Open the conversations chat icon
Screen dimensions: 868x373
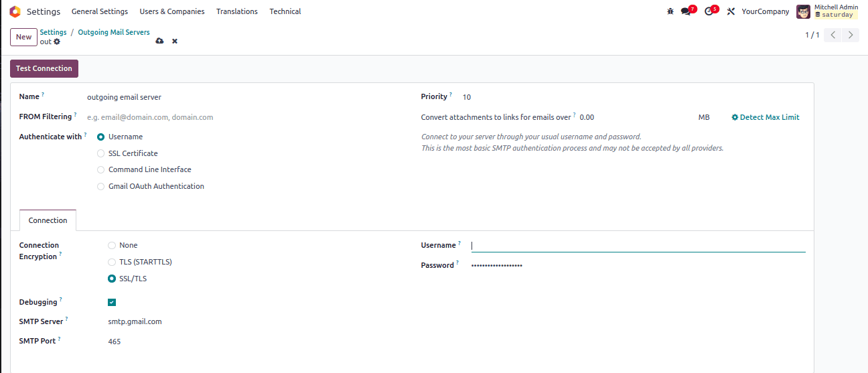tap(685, 11)
